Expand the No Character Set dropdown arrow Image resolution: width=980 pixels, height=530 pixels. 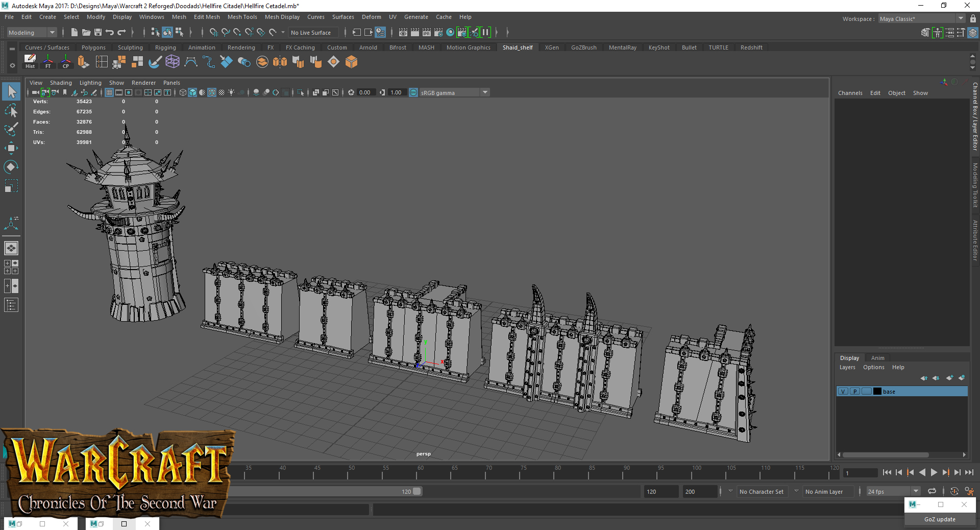tap(730, 491)
